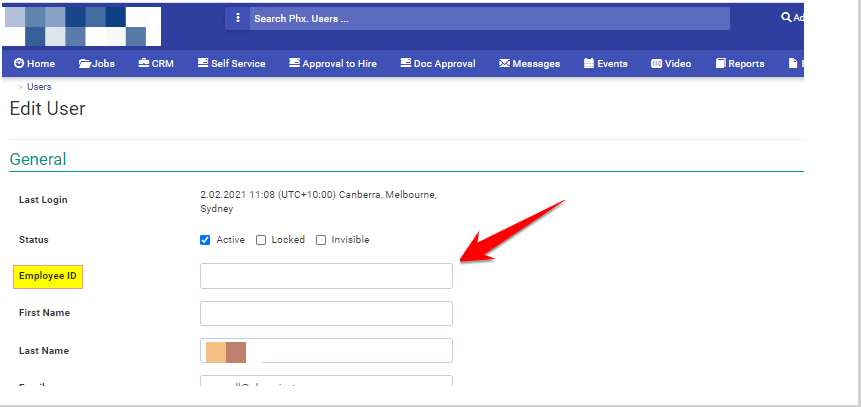Open Approval to Hire menu
The height and width of the screenshot is (407, 861).
[x=333, y=64]
